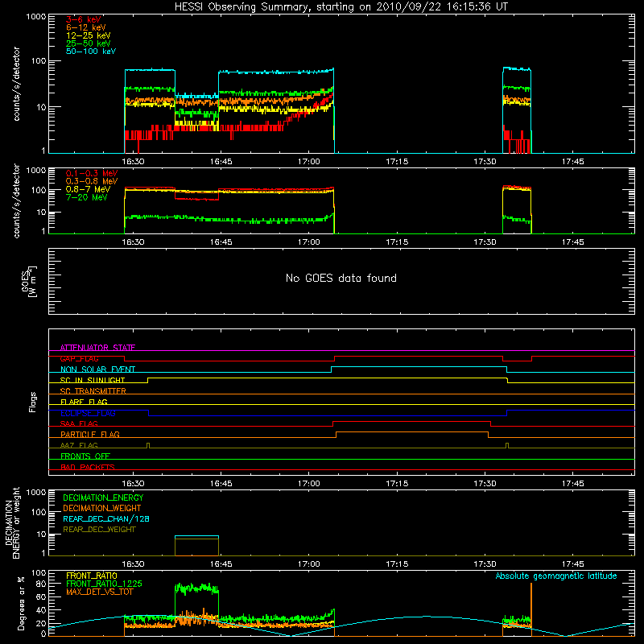The width and height of the screenshot is (644, 644).
Task: Click the 17:15 tick under the top plot
Action: click(x=397, y=162)
